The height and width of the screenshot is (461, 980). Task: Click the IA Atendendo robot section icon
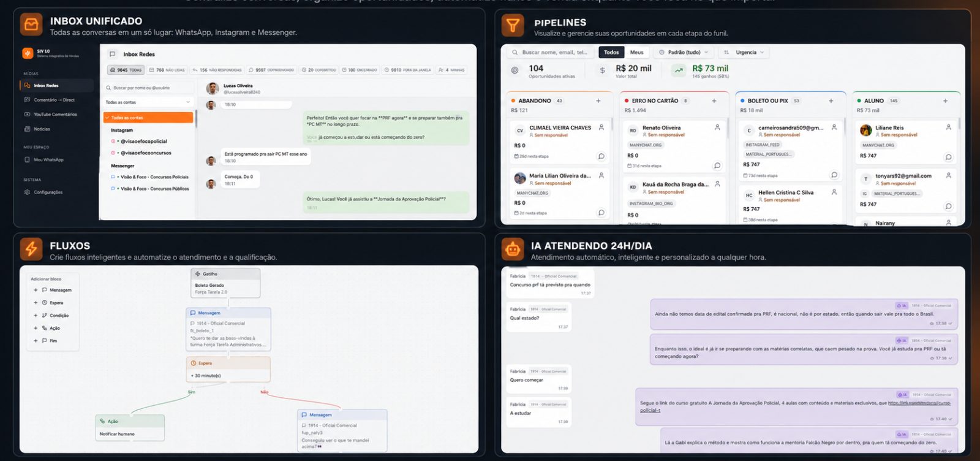[513, 249]
